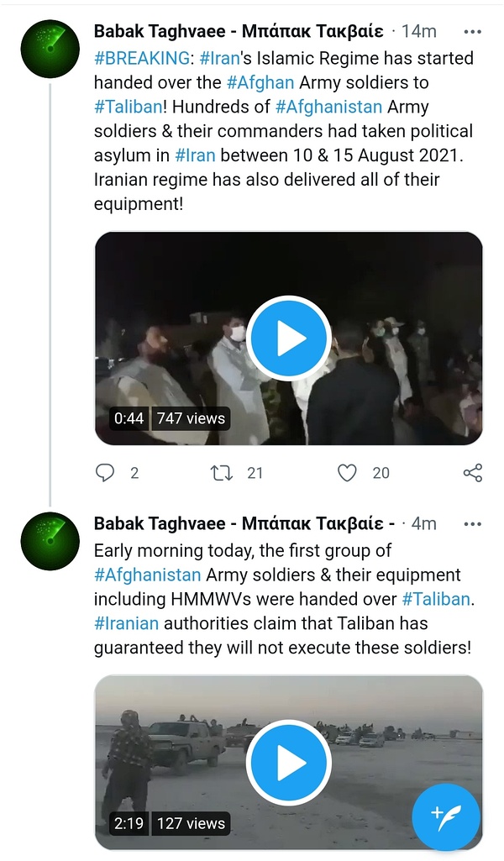
Task: Open the #Afghanistan hashtag in second tweet
Action: 147,575
